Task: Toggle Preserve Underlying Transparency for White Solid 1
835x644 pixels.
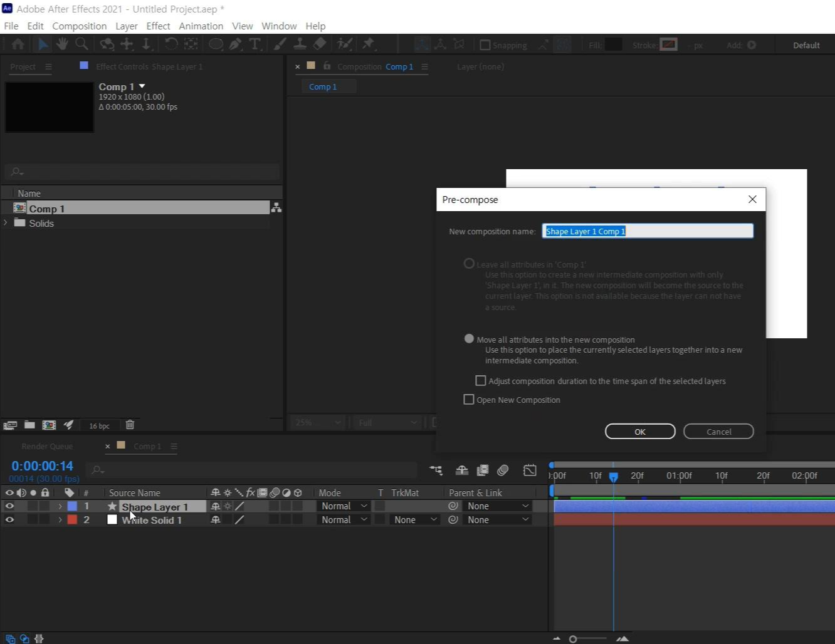Action: (380, 519)
